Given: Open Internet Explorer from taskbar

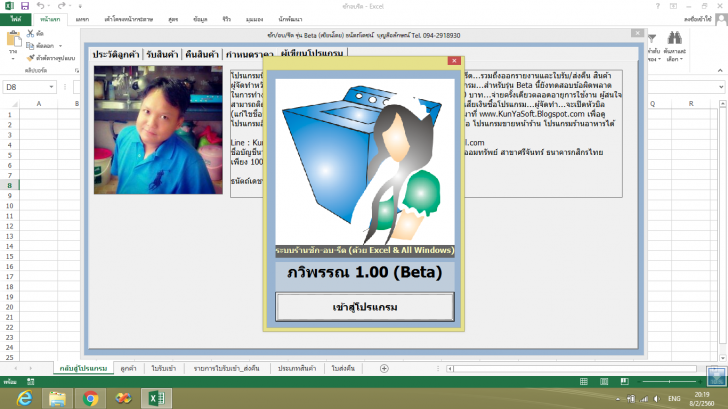Looking at the screenshot, I should [x=24, y=398].
